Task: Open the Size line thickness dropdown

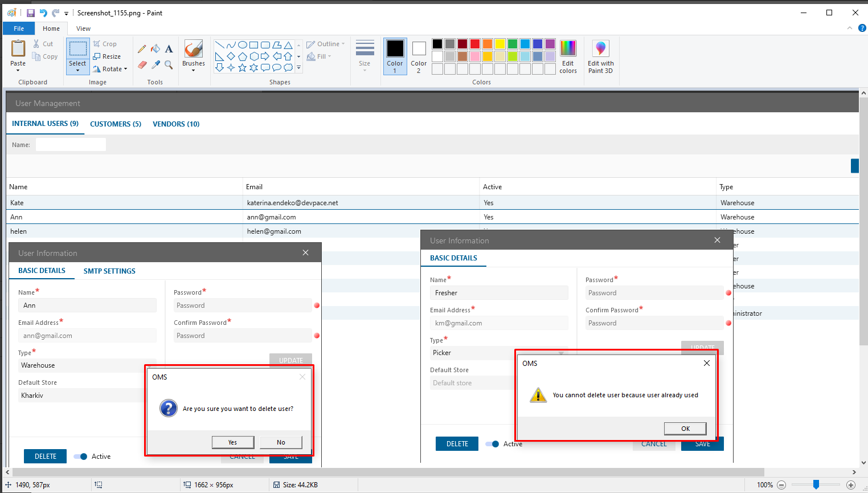Action: pos(365,56)
